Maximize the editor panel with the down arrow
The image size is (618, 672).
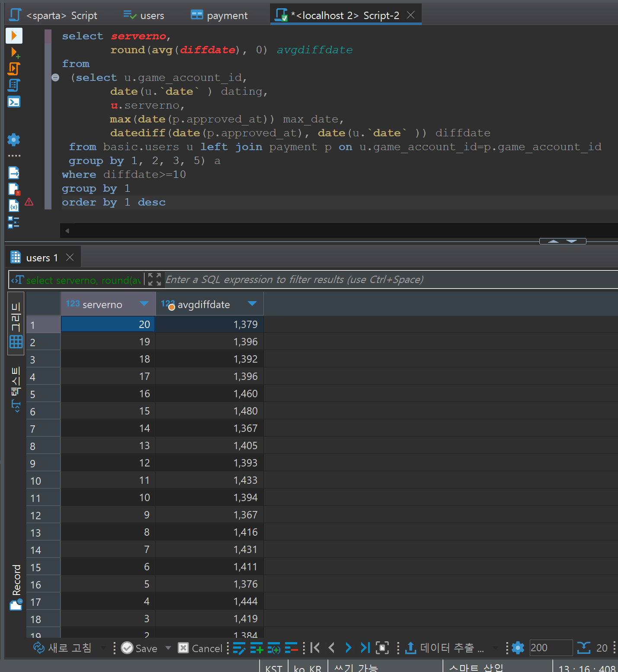(572, 241)
